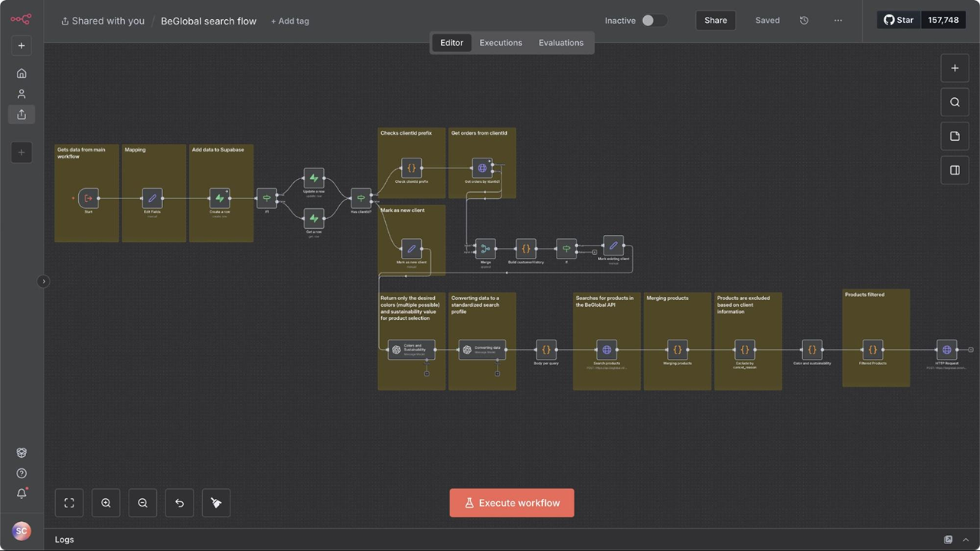Screen dimensions: 980x551
Task: Open workflow version history
Action: (804, 21)
